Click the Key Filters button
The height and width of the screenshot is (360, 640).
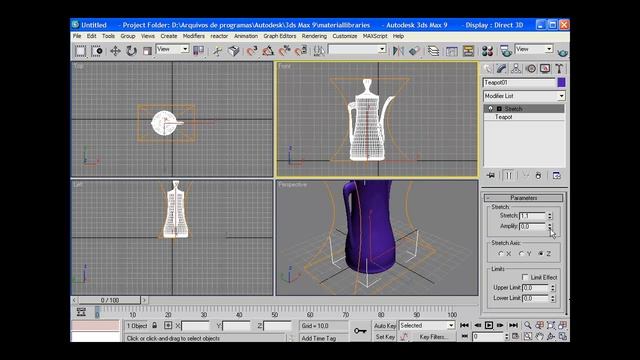[433, 337]
